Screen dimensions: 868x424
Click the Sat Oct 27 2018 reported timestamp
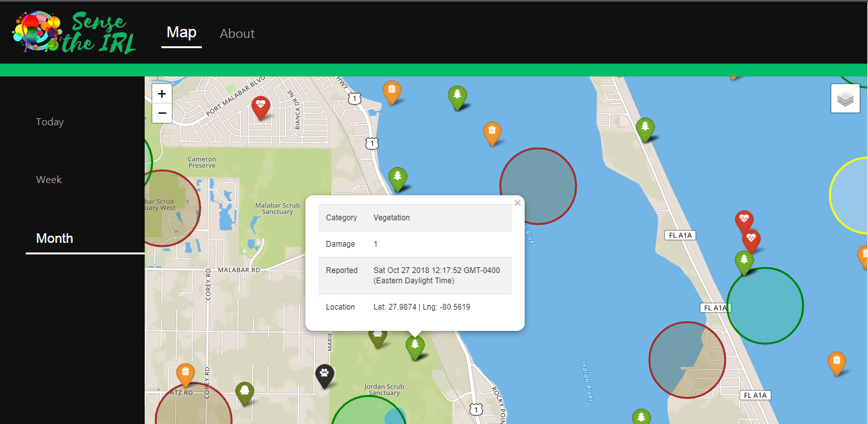point(437,276)
